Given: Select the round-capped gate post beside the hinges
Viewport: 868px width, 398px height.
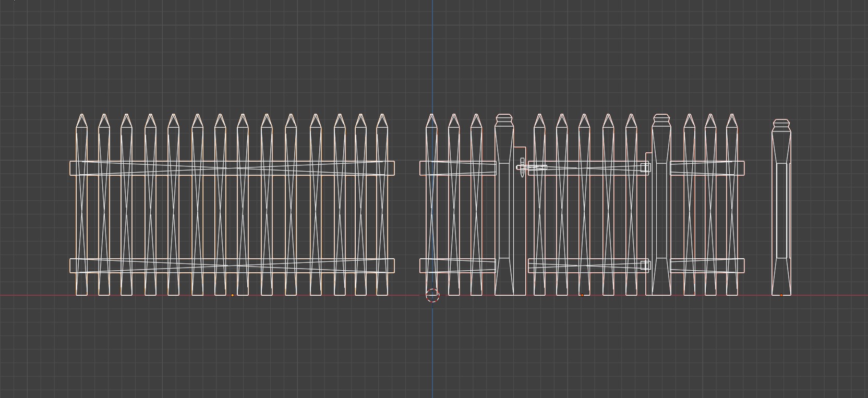Looking at the screenshot, I should (x=661, y=204).
